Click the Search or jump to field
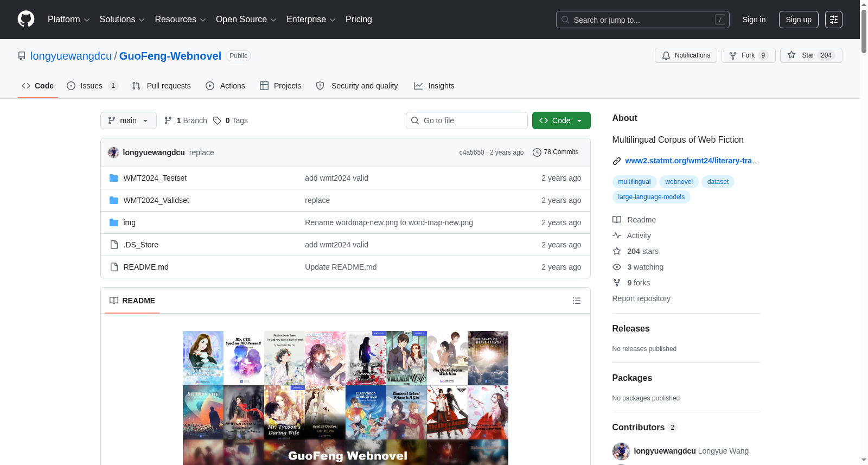Viewport: 868px width, 465px height. coord(643,20)
